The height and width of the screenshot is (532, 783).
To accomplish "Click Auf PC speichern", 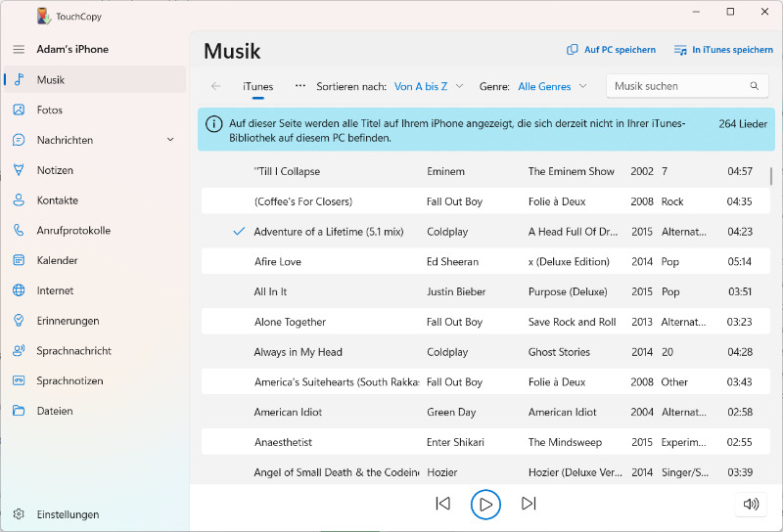I will pos(611,50).
